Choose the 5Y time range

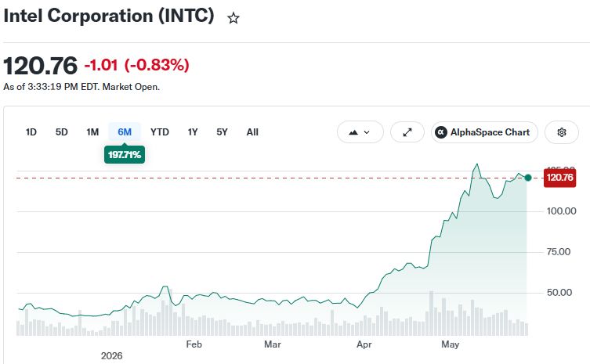tap(222, 132)
